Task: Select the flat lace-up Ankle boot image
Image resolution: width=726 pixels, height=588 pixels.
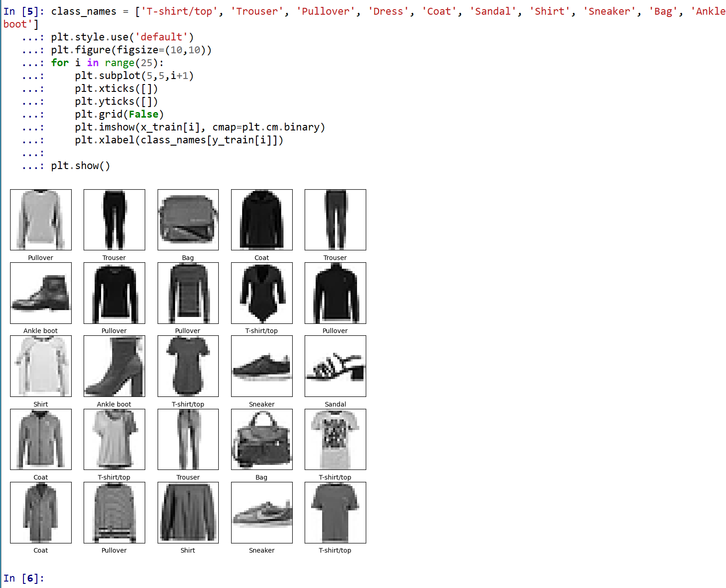Action: click(x=41, y=293)
